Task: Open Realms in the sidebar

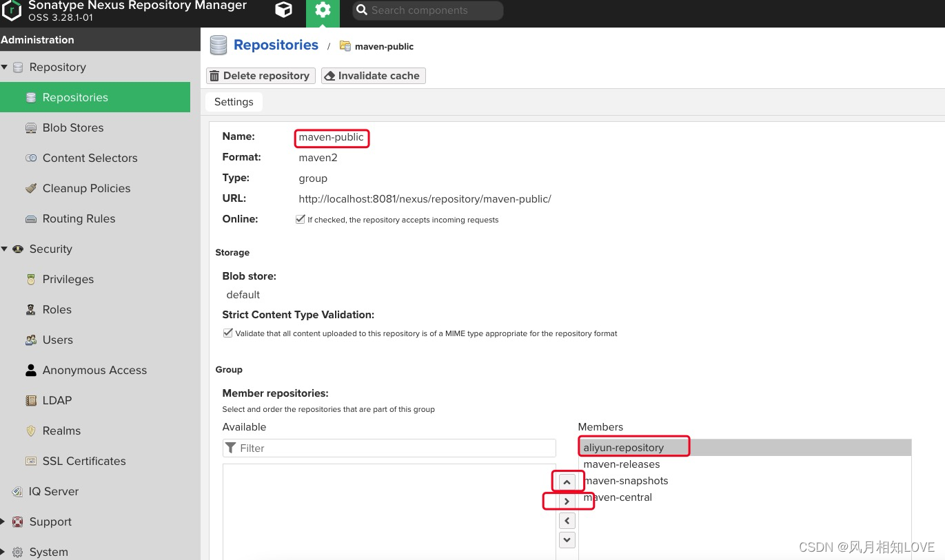Action: click(95, 431)
